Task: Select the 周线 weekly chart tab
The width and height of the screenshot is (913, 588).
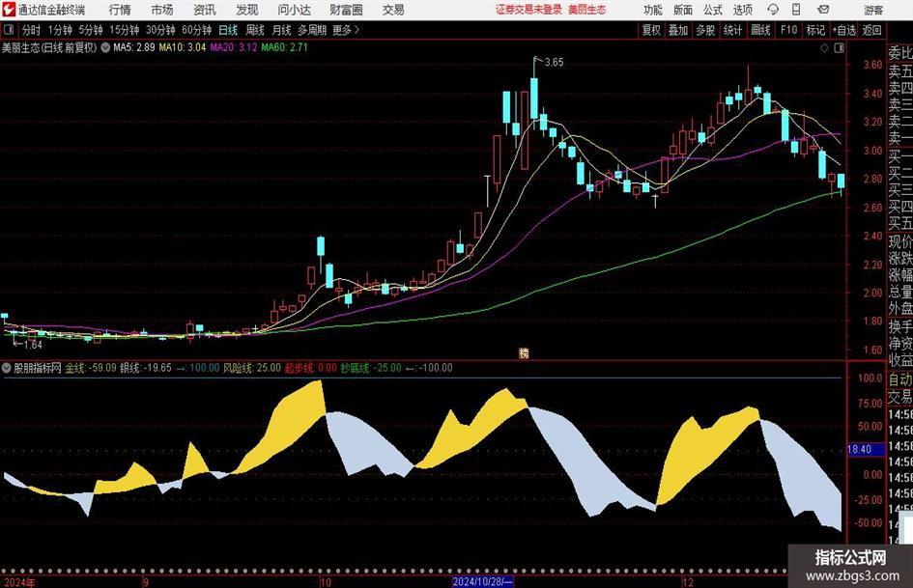Action: 255,30
